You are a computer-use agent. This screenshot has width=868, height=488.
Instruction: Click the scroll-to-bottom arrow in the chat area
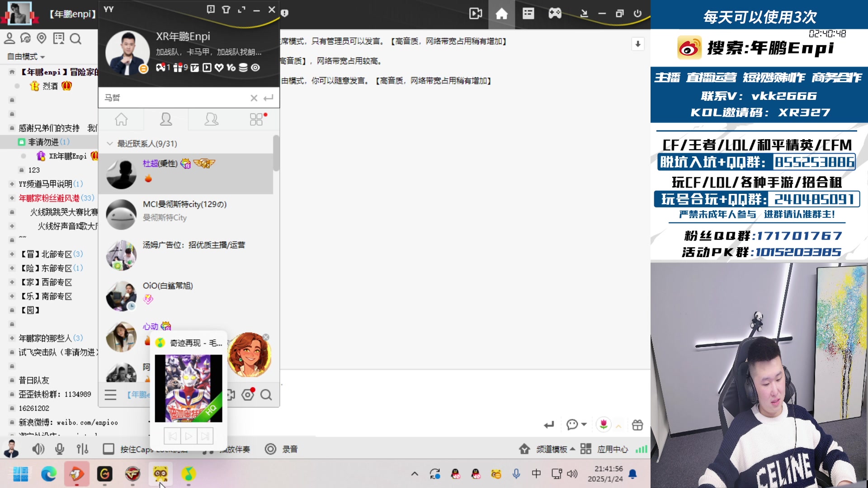point(637,44)
